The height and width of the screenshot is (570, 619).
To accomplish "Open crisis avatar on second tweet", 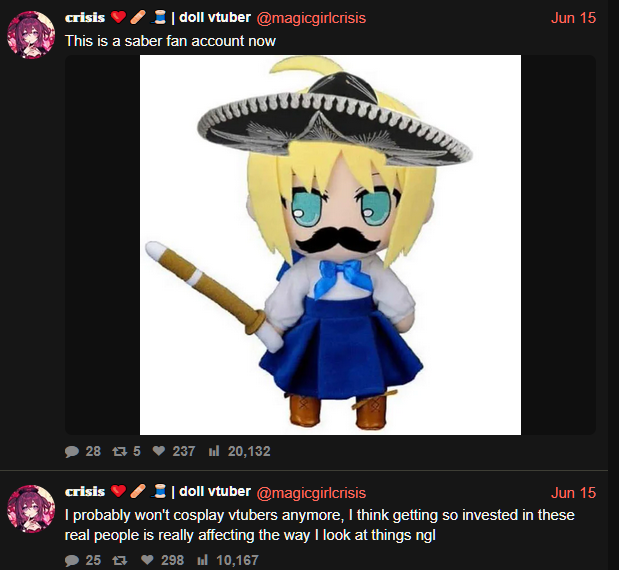I will coord(31,509).
